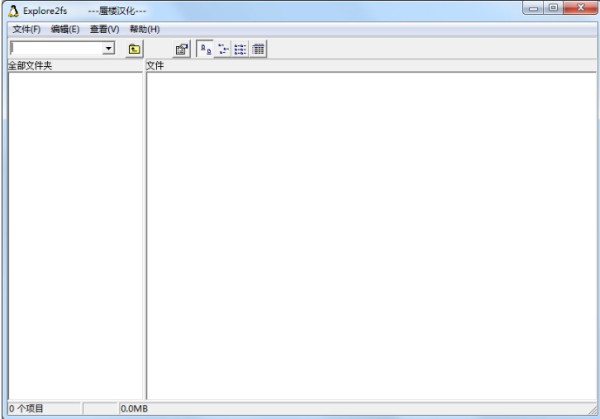Open the properties toolbar icon
This screenshot has width=600, height=419.
(181, 48)
